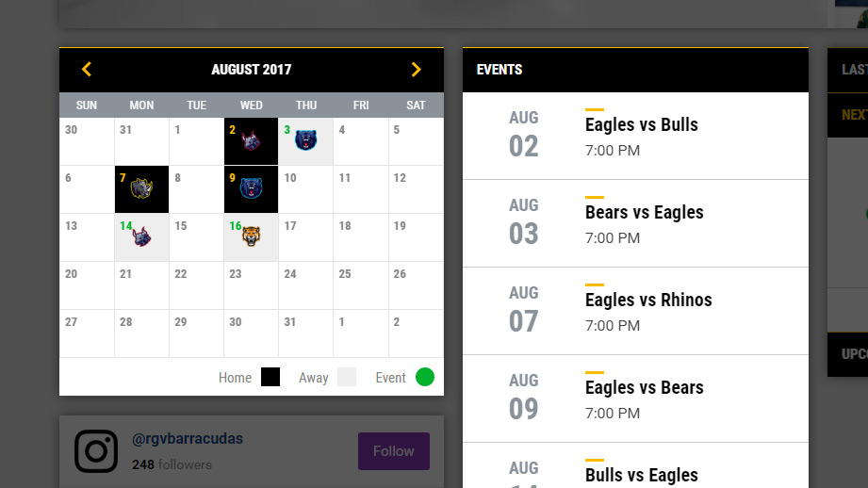Open the August 3 bear logo
868x488 pixels.
tap(305, 141)
